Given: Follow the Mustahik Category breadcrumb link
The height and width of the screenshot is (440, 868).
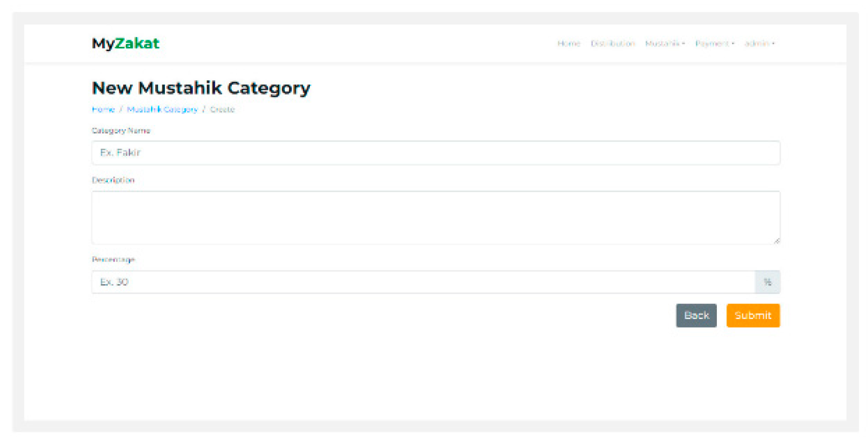Looking at the screenshot, I should (162, 109).
